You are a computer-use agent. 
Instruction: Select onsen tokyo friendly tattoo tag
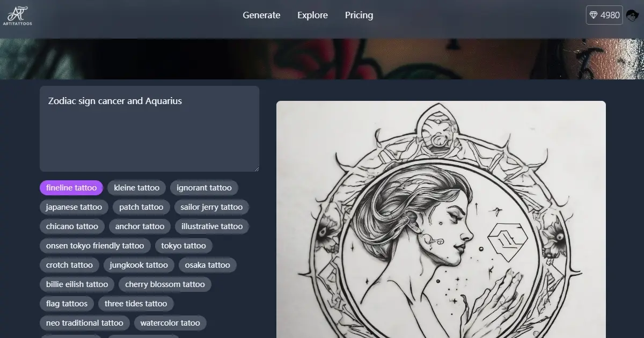pos(95,246)
